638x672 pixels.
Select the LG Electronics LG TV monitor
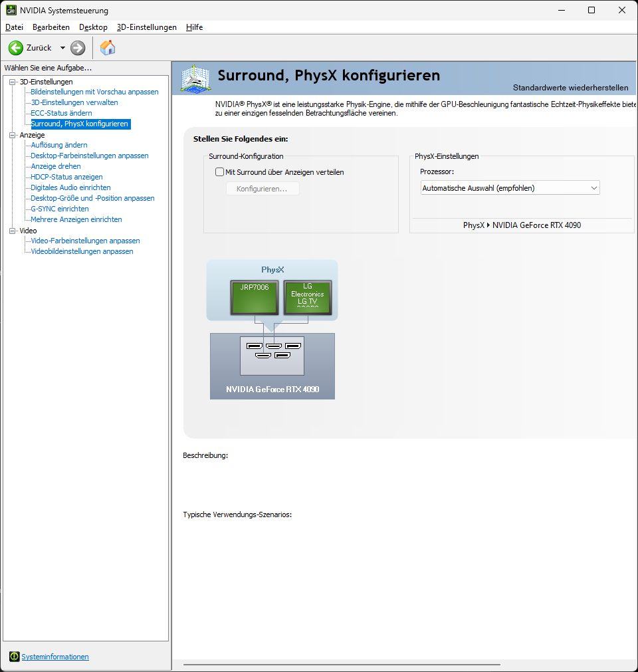tap(308, 298)
